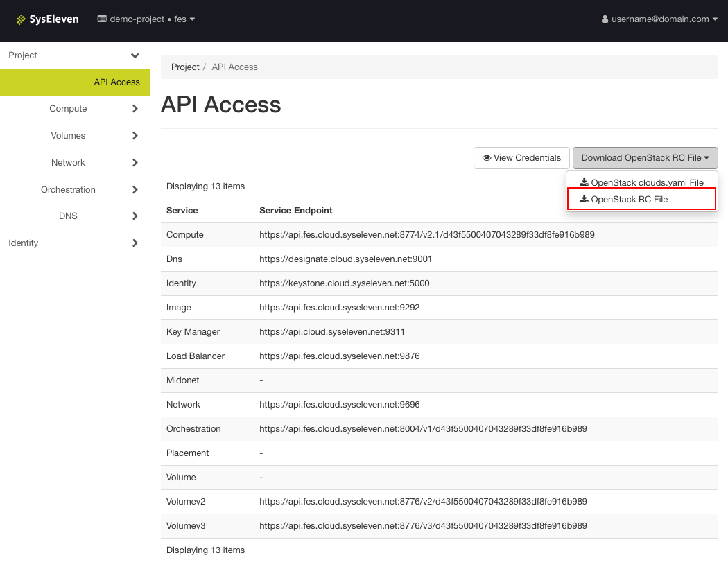Viewport: 728px width, 569px height.
Task: Click the Volumev2 endpoint URL
Action: 423,501
